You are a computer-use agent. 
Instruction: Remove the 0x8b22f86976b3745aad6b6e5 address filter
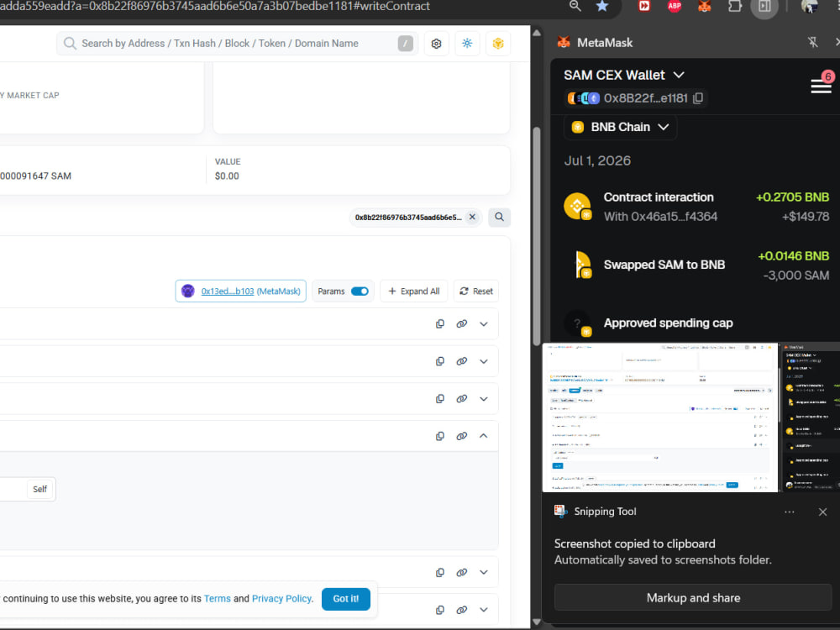pos(472,217)
